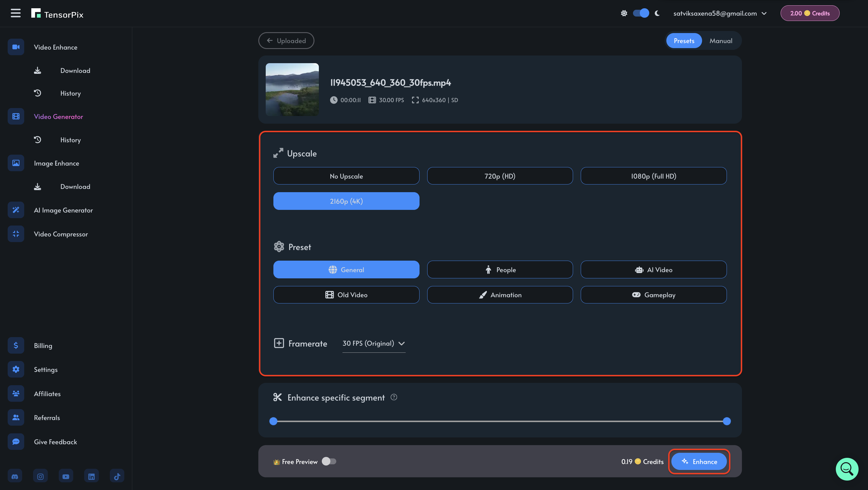The width and height of the screenshot is (868, 490).
Task: Click the TikTok icon in footer
Action: pyautogui.click(x=117, y=476)
